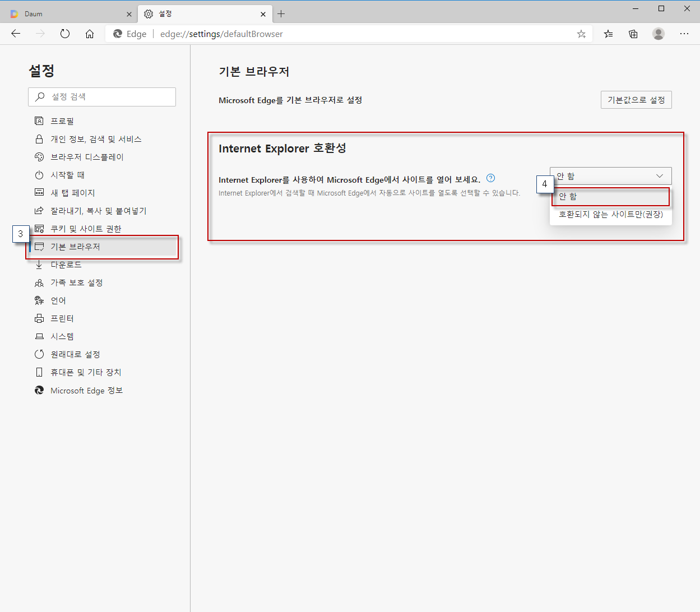
Task: Click in the '설정 검색' search field
Action: pos(106,97)
